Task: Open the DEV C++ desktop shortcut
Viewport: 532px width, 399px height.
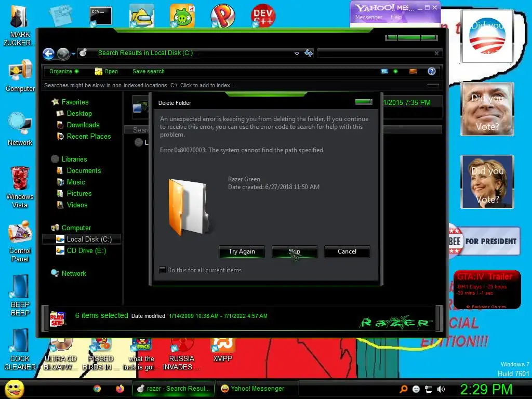Action: 263,16
